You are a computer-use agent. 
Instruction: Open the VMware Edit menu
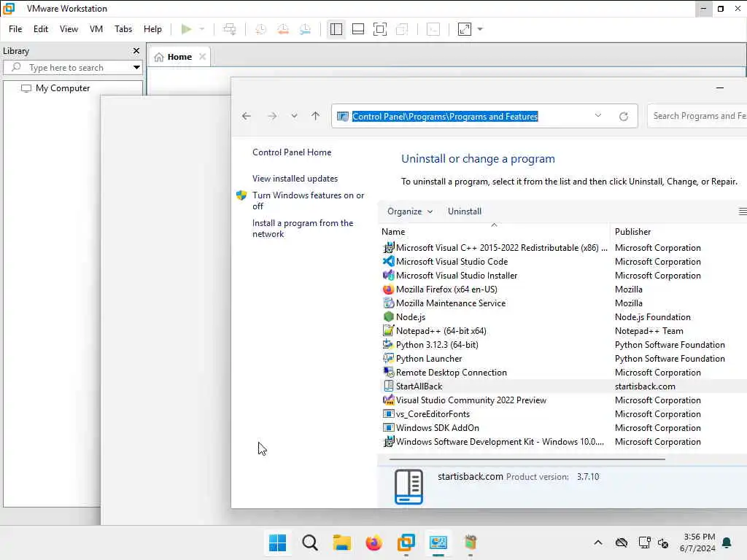tap(41, 29)
